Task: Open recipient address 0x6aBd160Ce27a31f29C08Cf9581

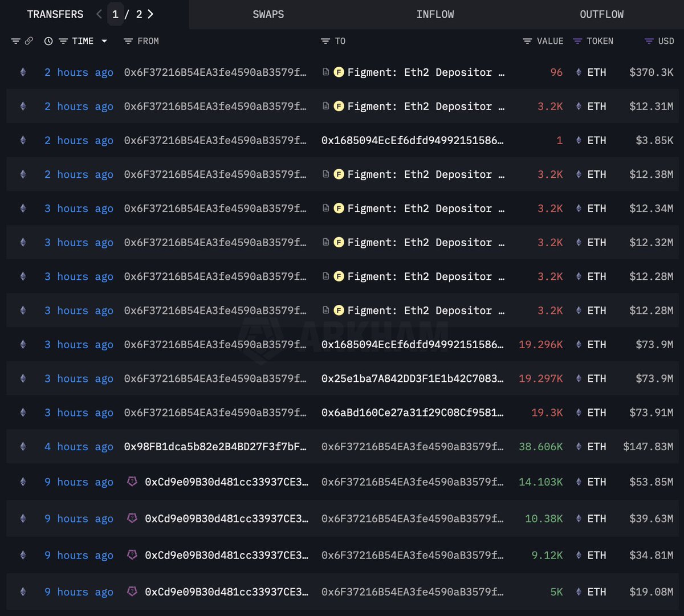Action: (x=413, y=413)
